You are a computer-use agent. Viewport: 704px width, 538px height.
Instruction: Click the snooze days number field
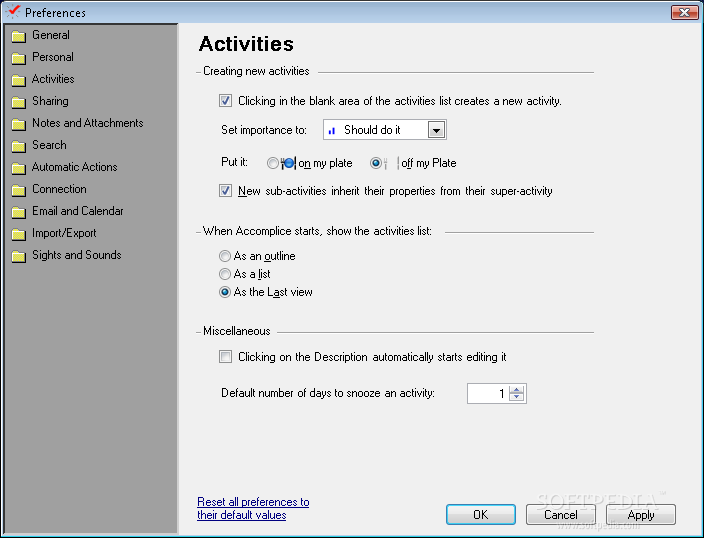[488, 394]
